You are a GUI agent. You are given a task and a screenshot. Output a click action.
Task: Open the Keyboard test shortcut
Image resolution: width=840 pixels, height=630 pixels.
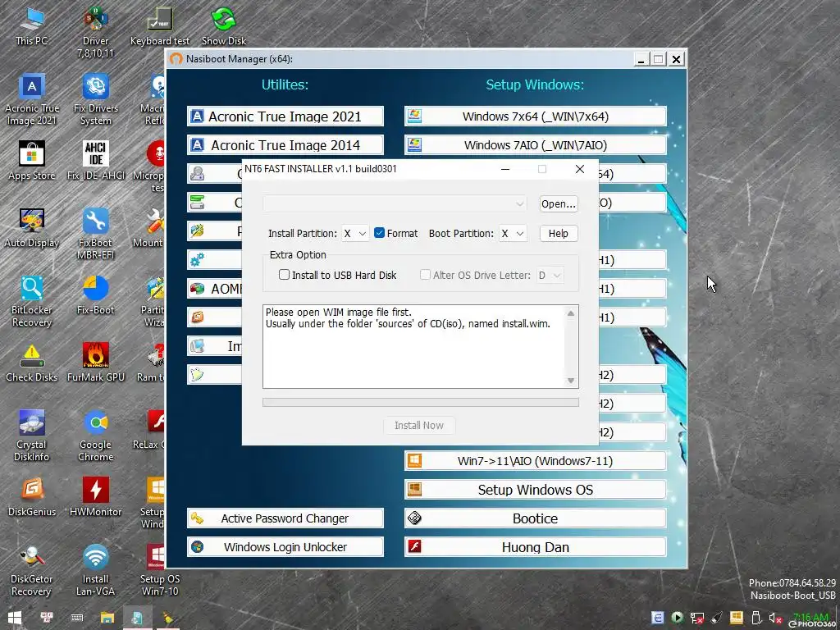click(x=160, y=26)
